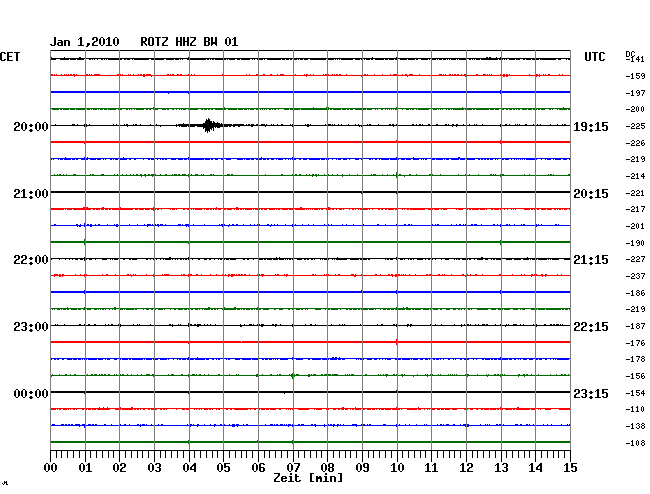650x494 pixels.
Task: Select DC offset value '-138'
Action: [635, 426]
